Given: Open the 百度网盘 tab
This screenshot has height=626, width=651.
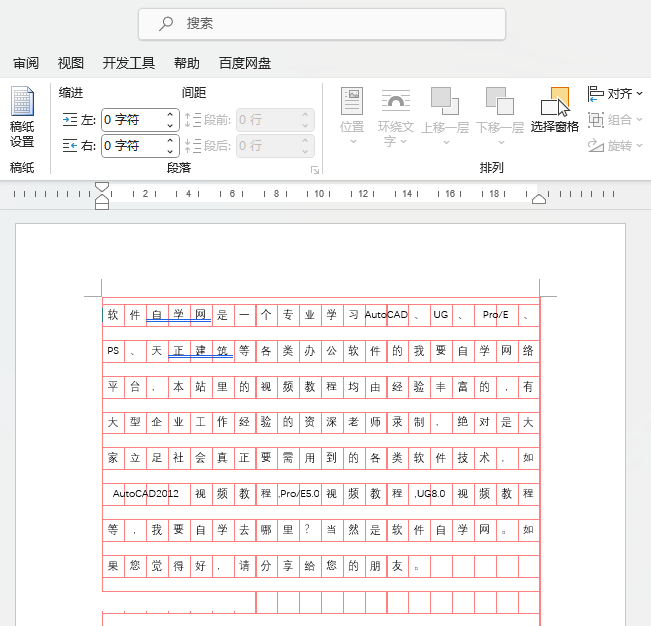Looking at the screenshot, I should point(245,63).
